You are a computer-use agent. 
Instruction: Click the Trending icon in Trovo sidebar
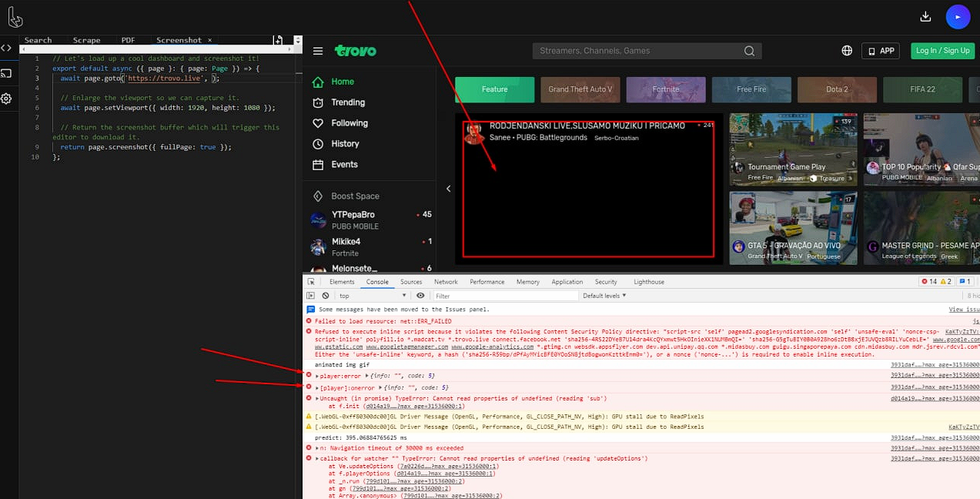319,101
